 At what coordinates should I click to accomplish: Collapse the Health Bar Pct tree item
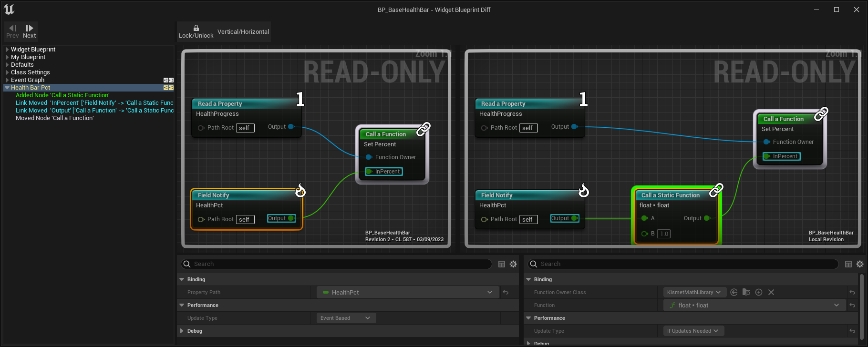click(7, 88)
